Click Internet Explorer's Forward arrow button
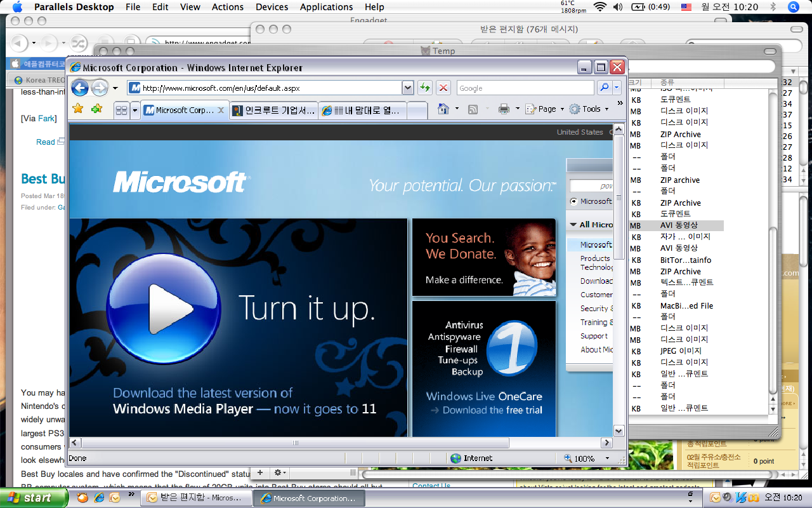The height and width of the screenshot is (508, 812). (x=100, y=88)
